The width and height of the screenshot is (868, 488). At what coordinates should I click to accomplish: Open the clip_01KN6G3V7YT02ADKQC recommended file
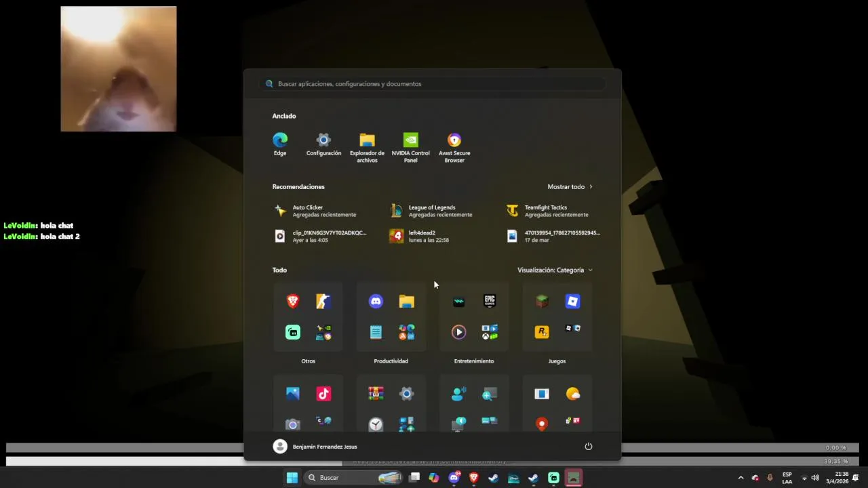pos(320,236)
